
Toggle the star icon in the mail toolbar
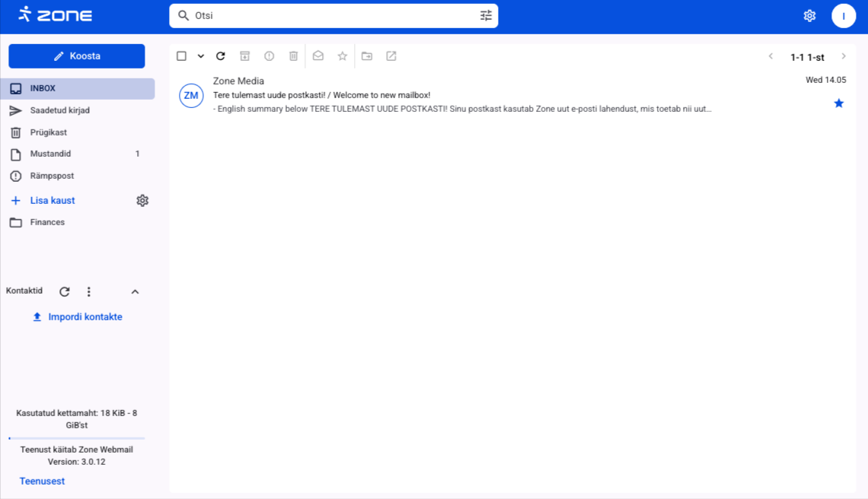coord(343,56)
